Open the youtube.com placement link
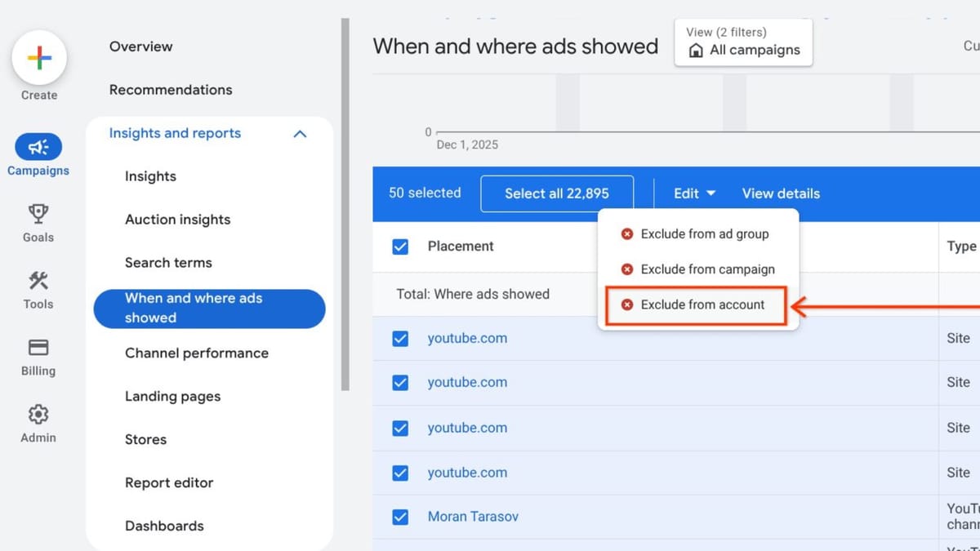Screen dimensions: 980x551 467,338
